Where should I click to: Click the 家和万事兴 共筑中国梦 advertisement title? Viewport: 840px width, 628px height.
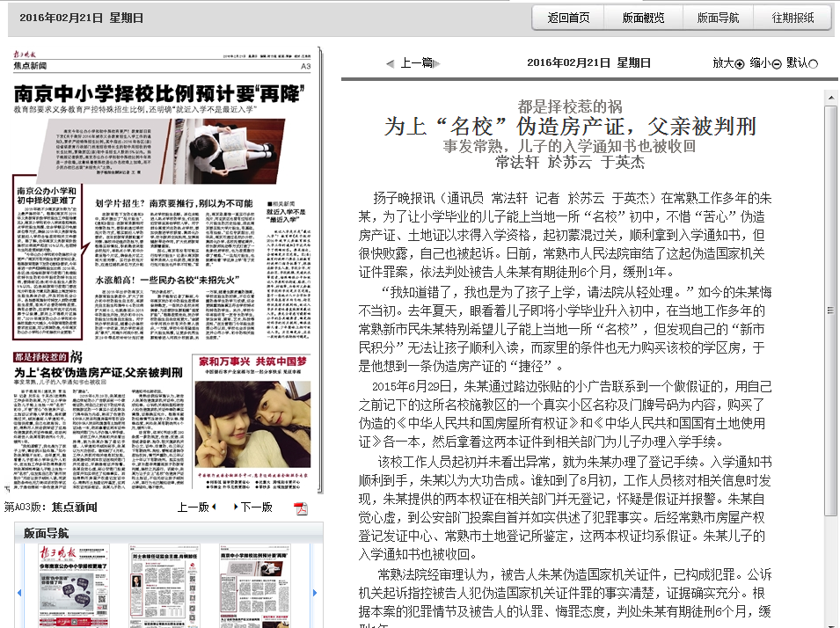(x=252, y=361)
